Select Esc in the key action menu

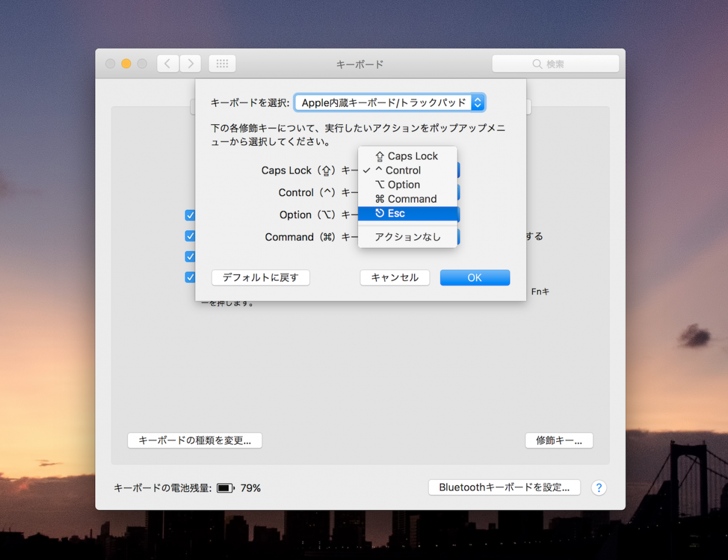[408, 214]
